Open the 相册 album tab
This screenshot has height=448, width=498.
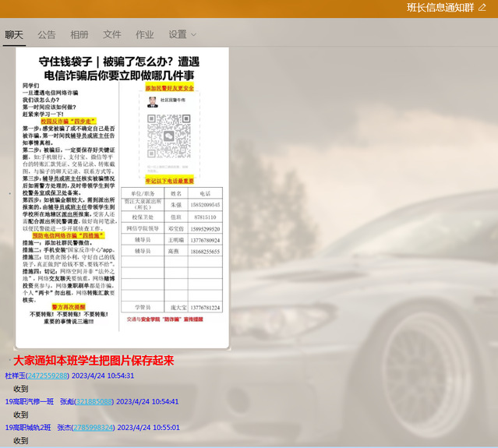click(79, 34)
